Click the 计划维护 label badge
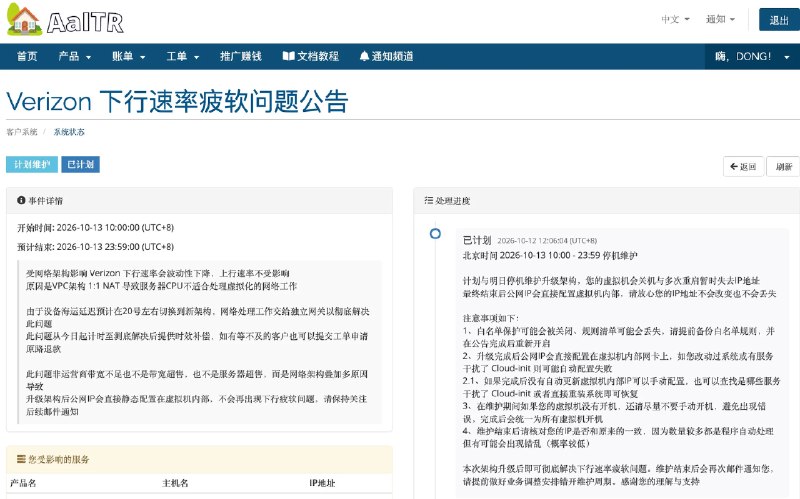The width and height of the screenshot is (800, 499). click(32, 164)
